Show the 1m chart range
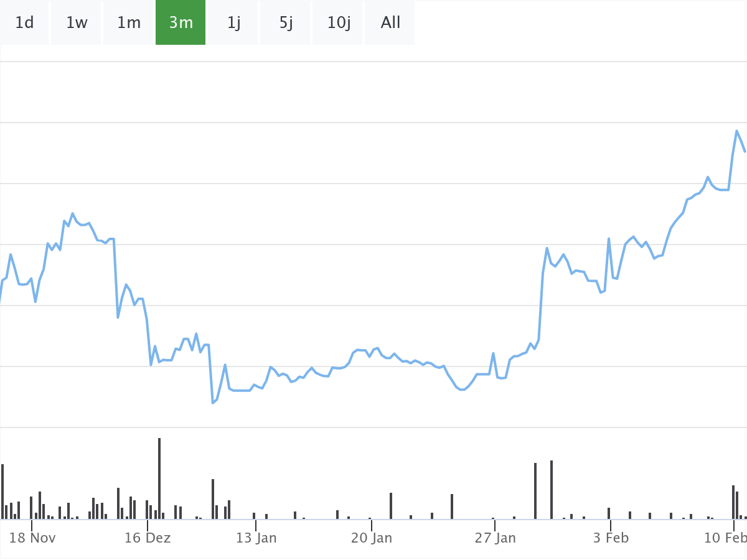 (x=129, y=23)
